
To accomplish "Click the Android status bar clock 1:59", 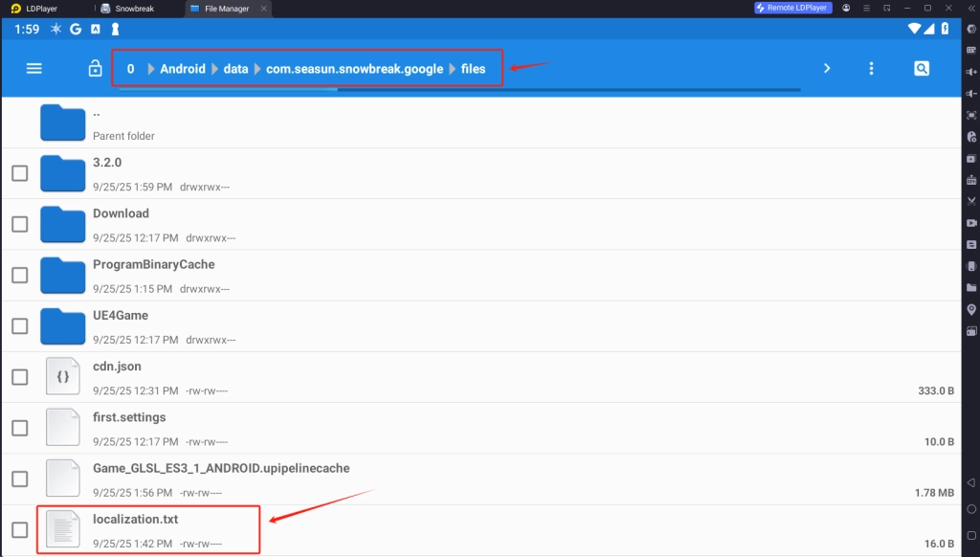I will point(27,30).
